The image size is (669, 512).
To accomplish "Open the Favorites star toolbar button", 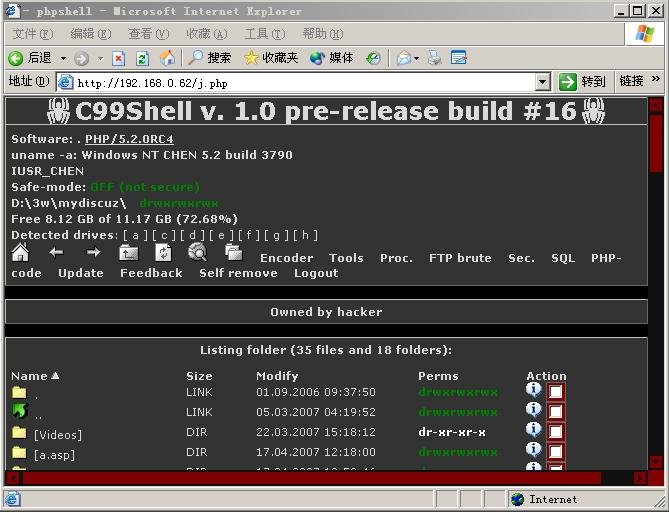I will 271,58.
